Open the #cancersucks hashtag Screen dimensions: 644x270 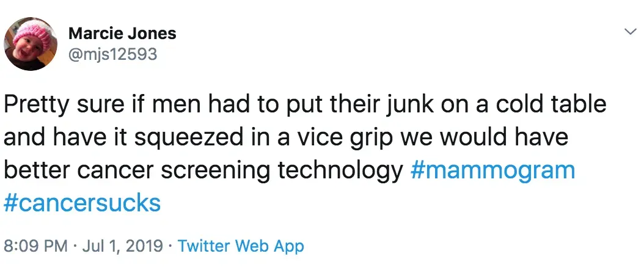click(x=82, y=203)
